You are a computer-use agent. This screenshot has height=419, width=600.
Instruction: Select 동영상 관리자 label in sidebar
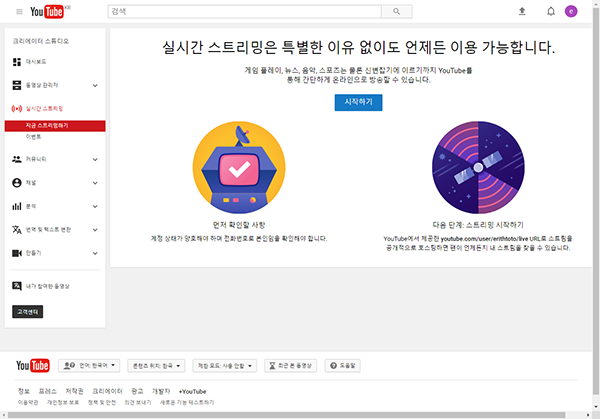pos(42,85)
